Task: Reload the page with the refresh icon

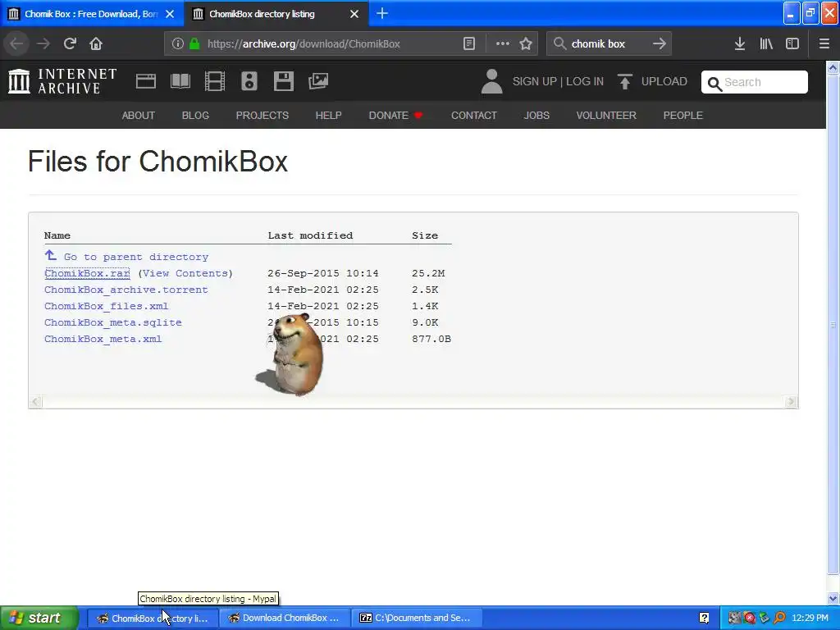Action: click(70, 43)
